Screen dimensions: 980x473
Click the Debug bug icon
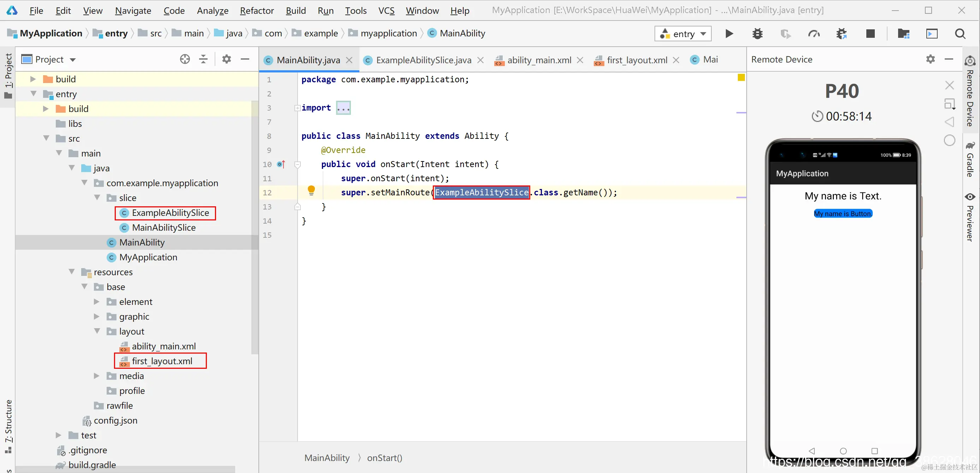click(x=757, y=34)
